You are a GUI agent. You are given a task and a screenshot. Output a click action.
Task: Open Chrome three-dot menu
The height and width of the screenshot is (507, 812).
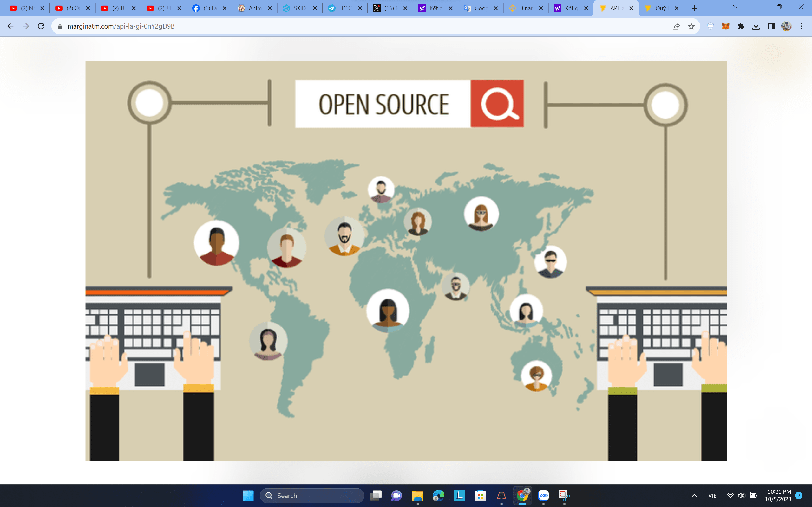tap(802, 26)
